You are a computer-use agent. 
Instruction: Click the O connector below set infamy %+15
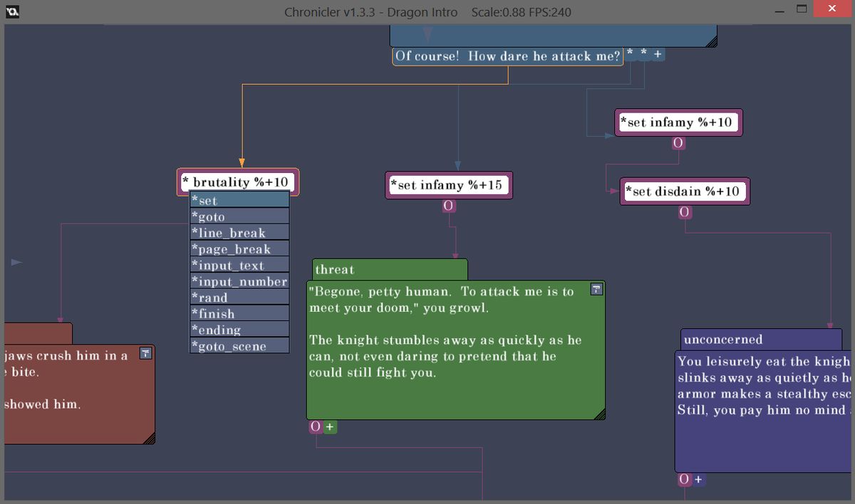click(449, 206)
